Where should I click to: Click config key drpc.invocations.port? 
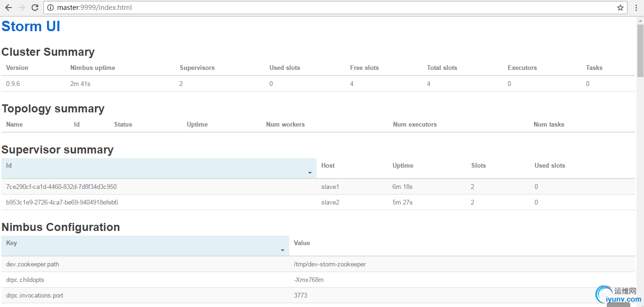pyautogui.click(x=34, y=295)
